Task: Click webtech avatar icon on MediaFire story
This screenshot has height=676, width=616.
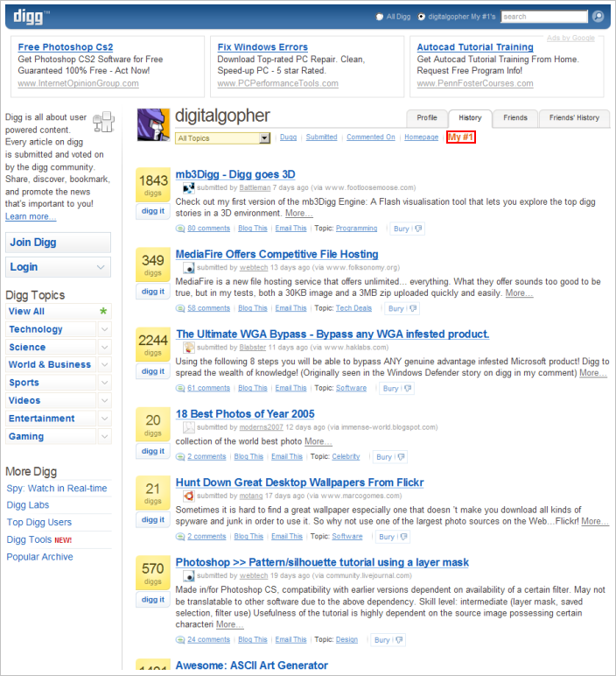Action: click(189, 268)
